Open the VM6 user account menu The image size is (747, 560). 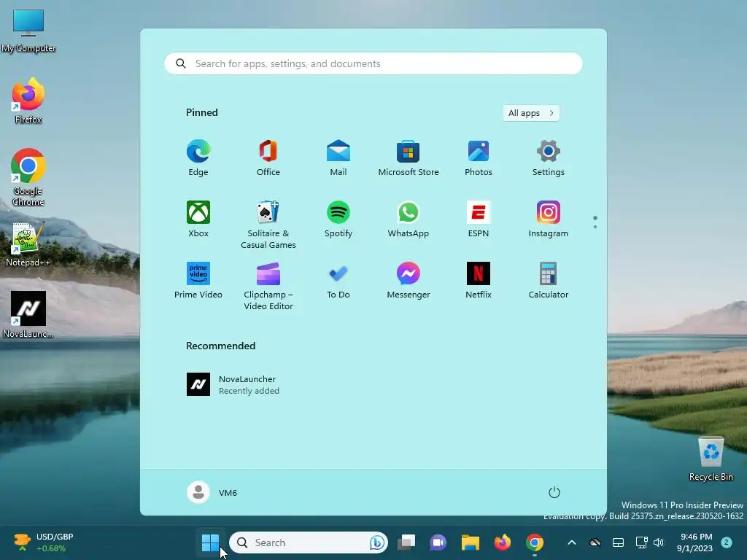coord(212,492)
